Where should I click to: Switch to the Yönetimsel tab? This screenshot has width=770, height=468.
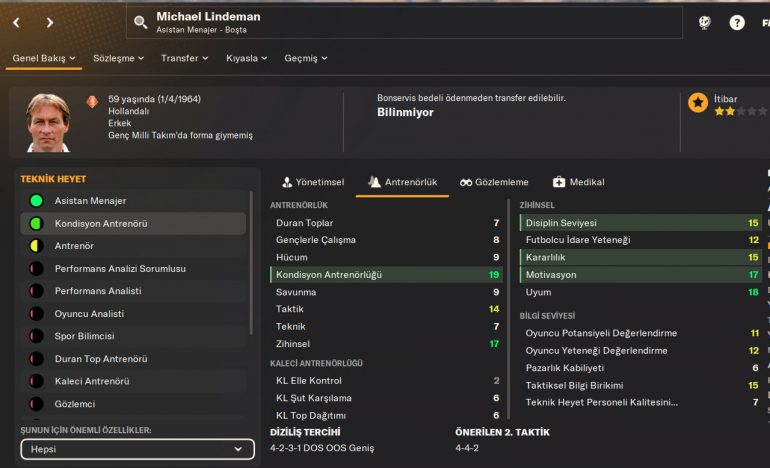[x=313, y=182]
